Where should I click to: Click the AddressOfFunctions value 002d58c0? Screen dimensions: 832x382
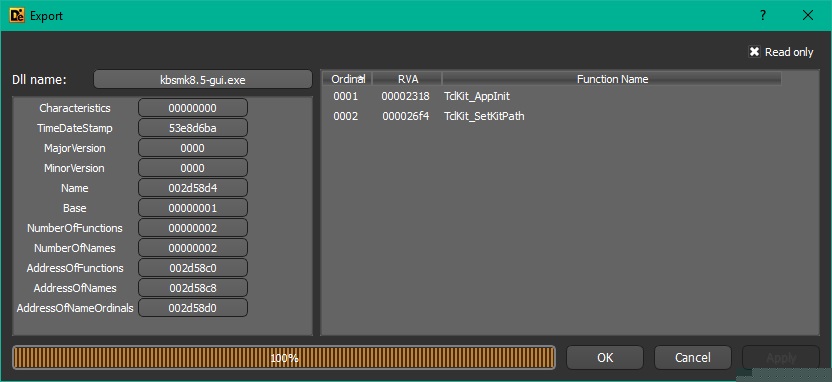193,268
